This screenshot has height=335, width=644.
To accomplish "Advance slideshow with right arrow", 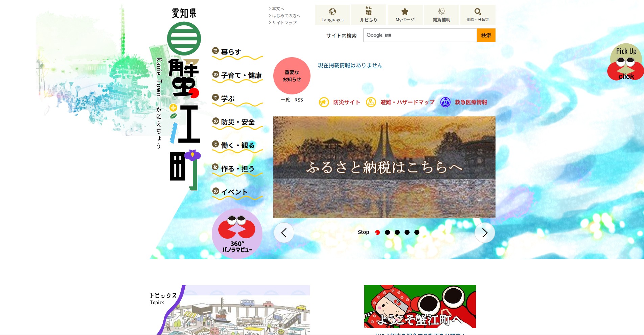I will [x=485, y=233].
